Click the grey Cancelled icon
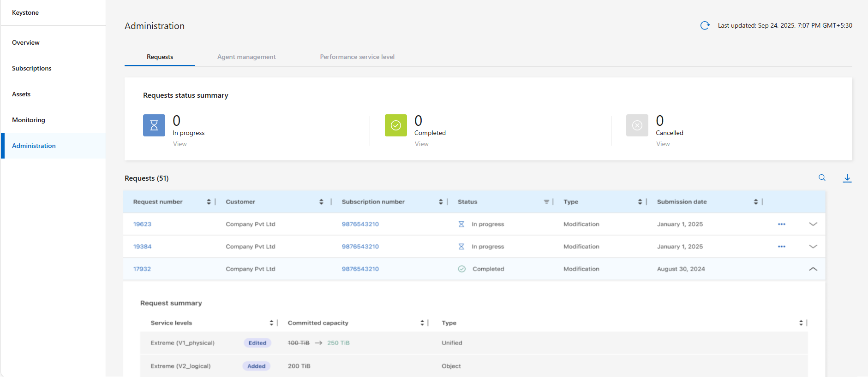Image resolution: width=868 pixels, height=377 pixels. point(637,125)
